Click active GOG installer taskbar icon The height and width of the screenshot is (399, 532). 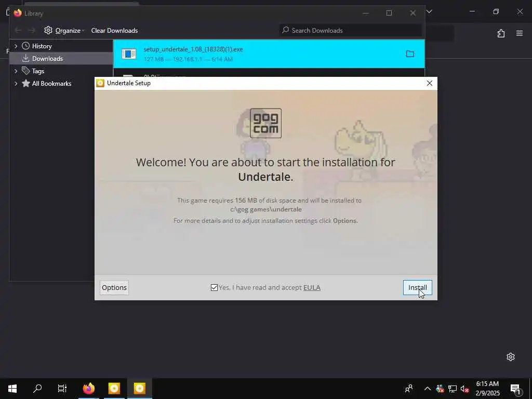click(x=139, y=389)
